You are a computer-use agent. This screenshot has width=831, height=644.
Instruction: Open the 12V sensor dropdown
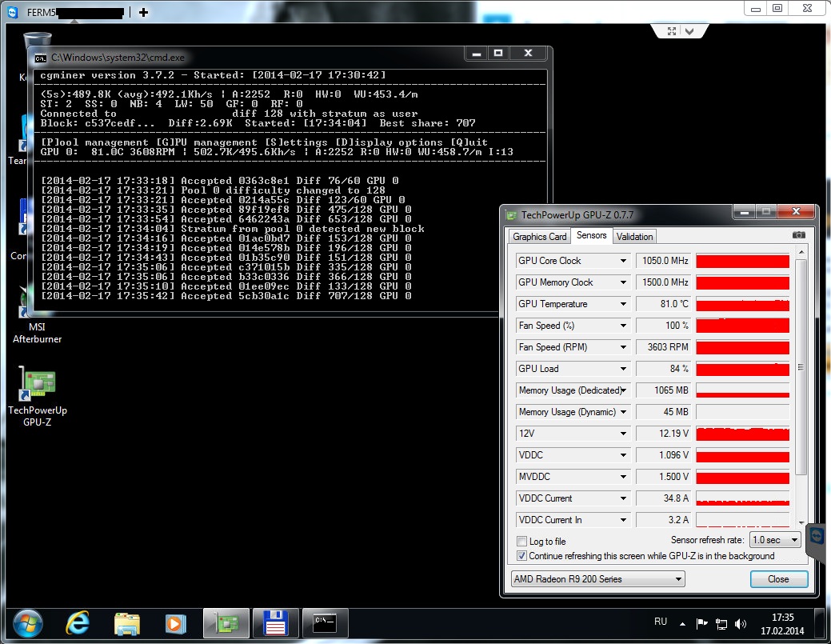coord(623,434)
